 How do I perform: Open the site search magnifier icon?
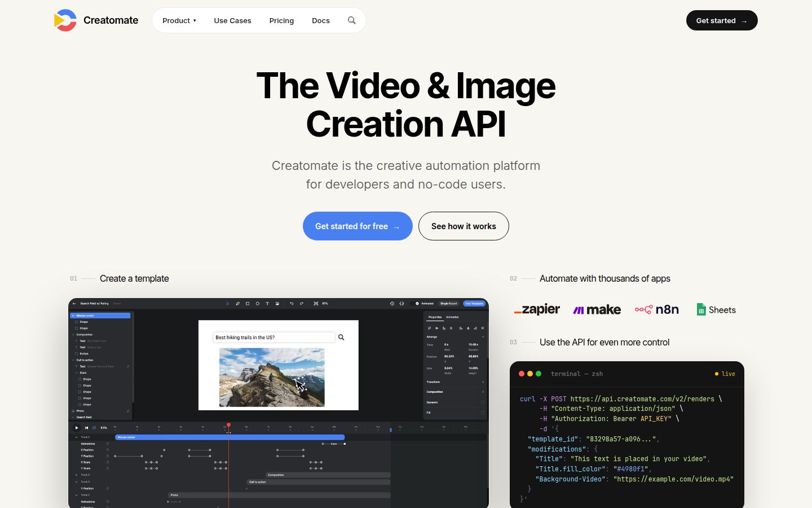point(352,20)
